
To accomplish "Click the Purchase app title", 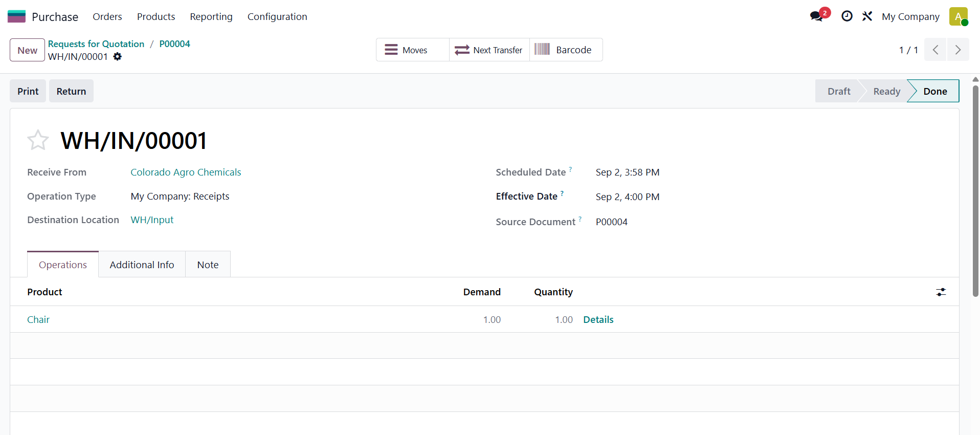I will [x=55, y=17].
